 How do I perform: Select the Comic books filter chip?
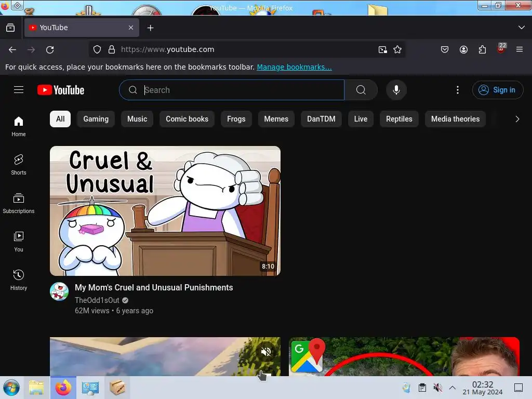tap(187, 119)
